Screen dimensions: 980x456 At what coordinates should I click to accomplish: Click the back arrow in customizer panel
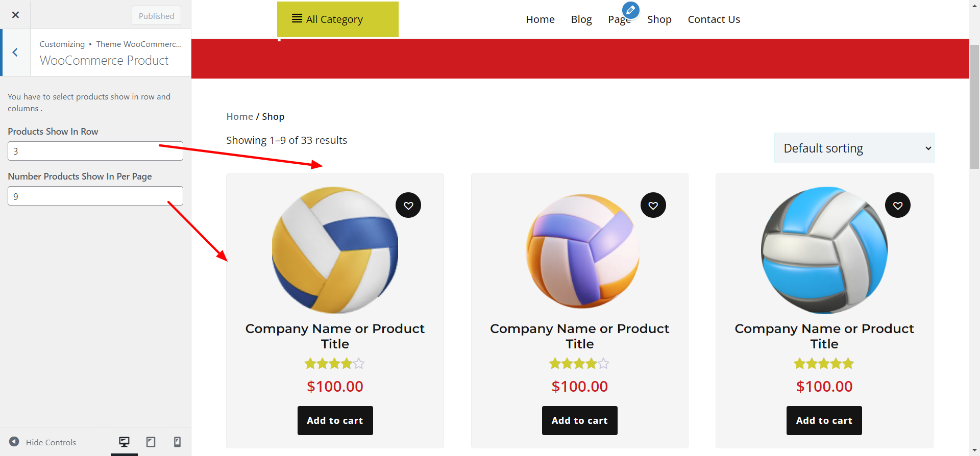point(15,53)
